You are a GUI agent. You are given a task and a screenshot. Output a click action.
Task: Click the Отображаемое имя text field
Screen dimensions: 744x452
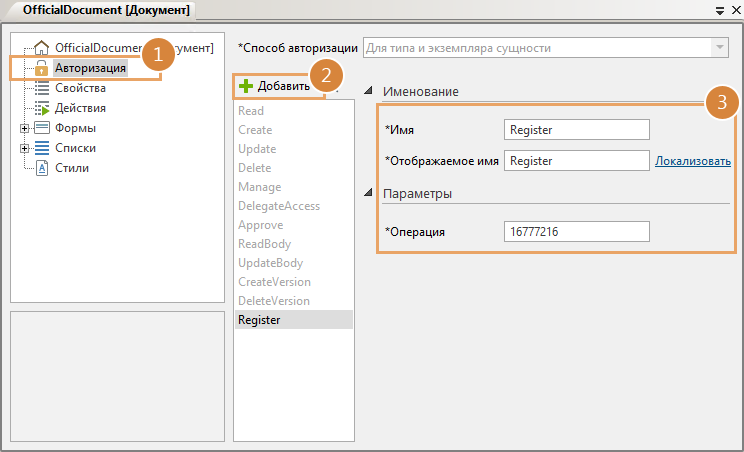pyautogui.click(x=577, y=161)
